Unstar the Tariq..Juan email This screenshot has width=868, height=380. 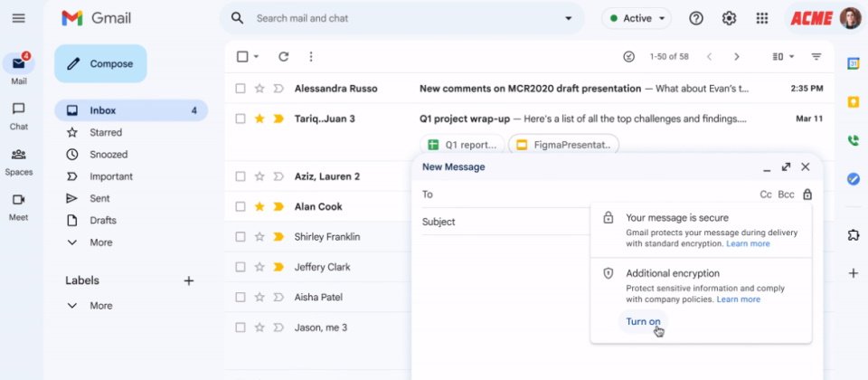pos(259,119)
